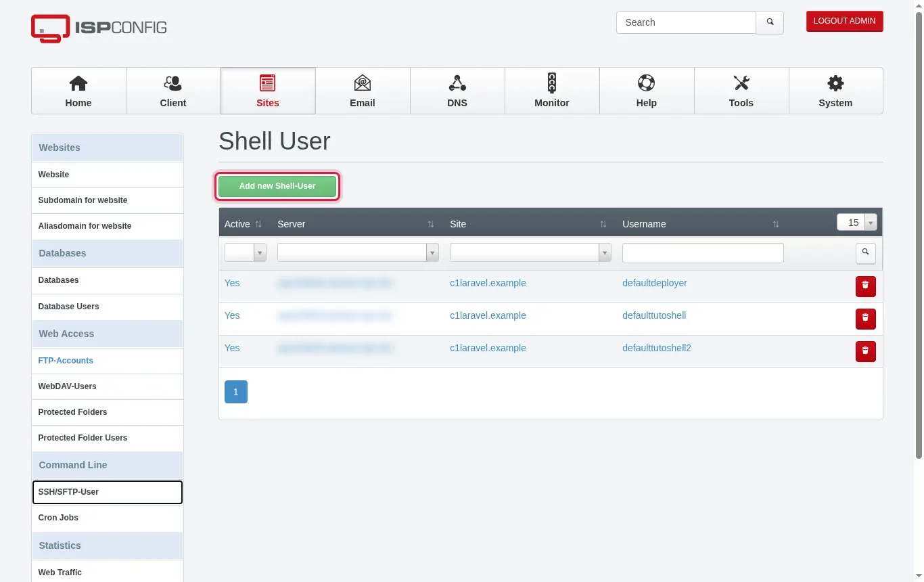The width and height of the screenshot is (924, 582).
Task: Sort by Username column arrows
Action: point(776,224)
